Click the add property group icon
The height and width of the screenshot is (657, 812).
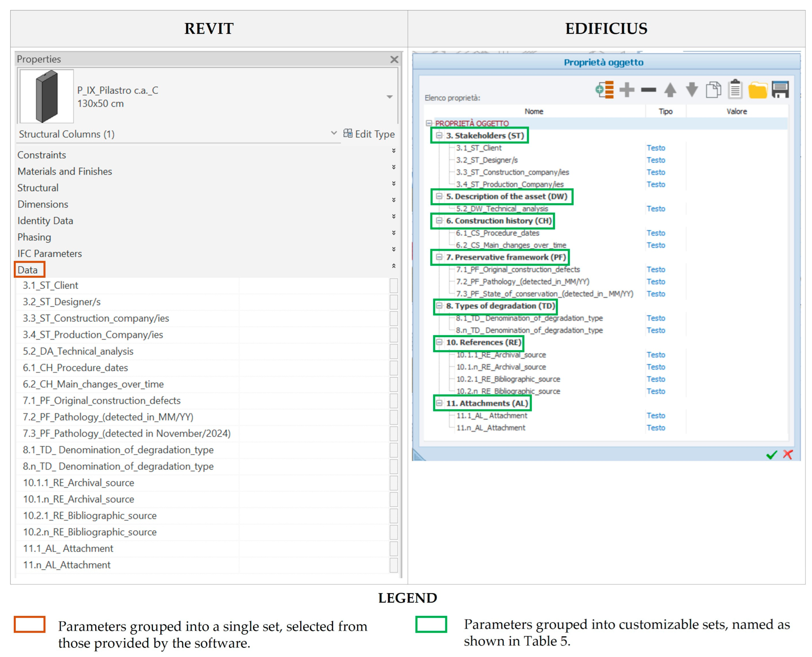pyautogui.click(x=604, y=90)
